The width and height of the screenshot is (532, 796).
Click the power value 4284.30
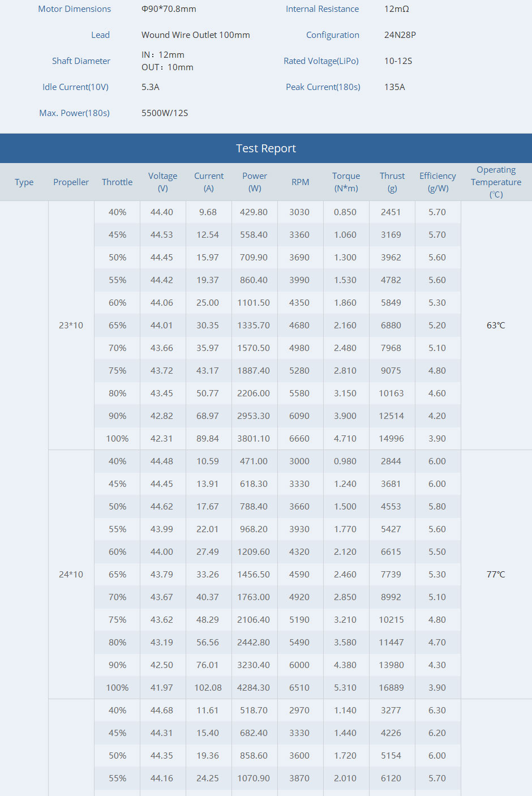pos(254,688)
